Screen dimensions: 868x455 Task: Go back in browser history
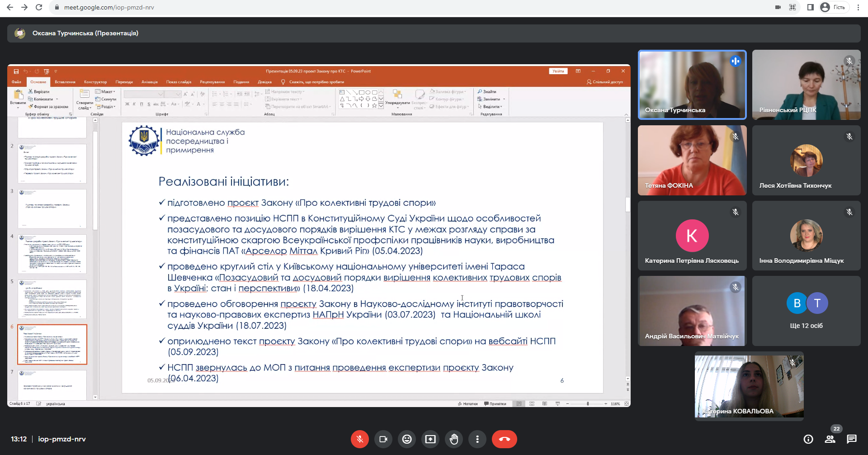(x=10, y=7)
